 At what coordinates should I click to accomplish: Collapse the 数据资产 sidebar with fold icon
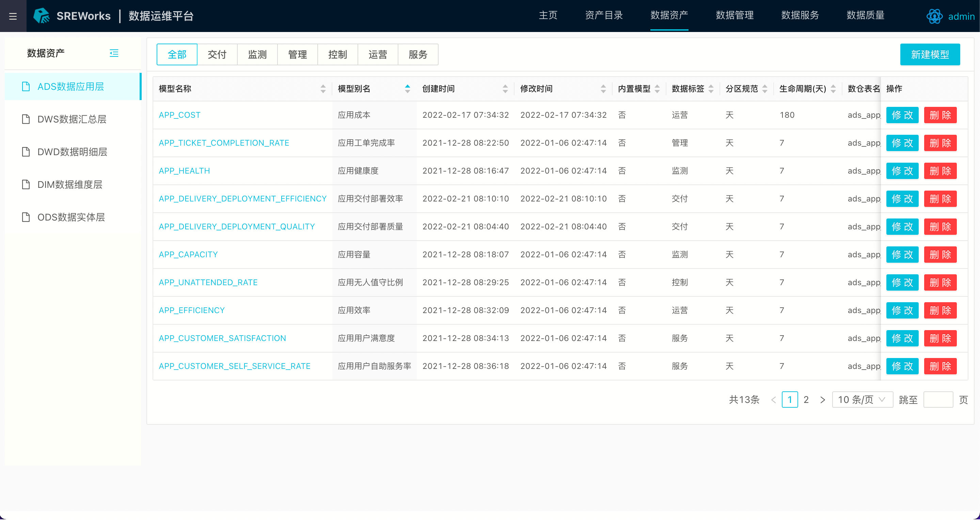(114, 53)
